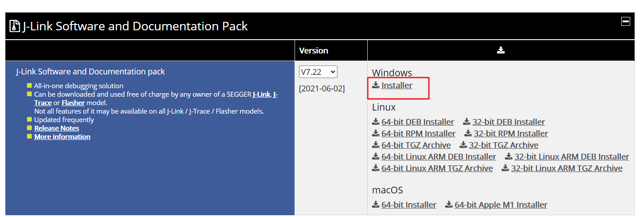Viewport: 644px width, 217px height.
Task: Follow the Flasher model link
Action: (73, 102)
